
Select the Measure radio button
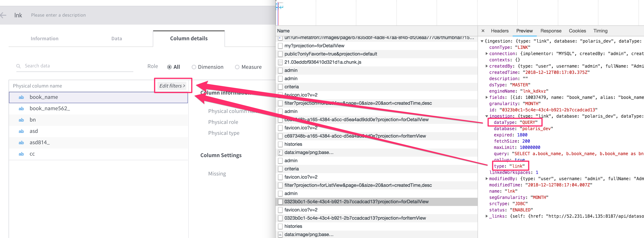(237, 67)
